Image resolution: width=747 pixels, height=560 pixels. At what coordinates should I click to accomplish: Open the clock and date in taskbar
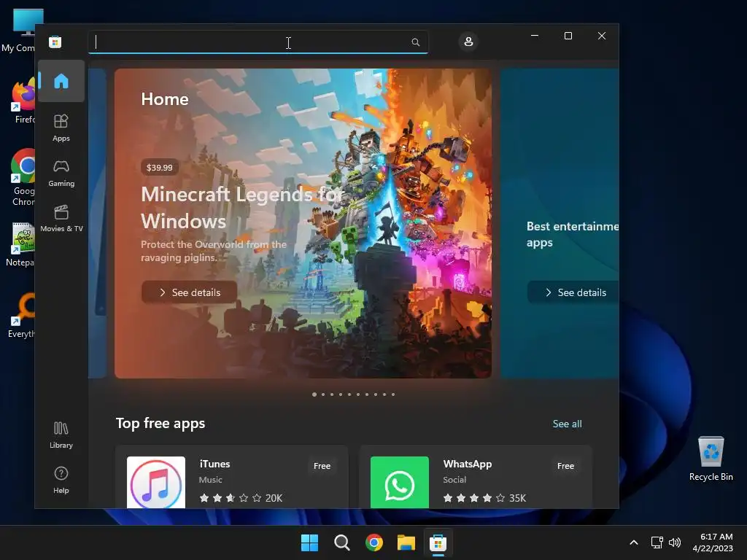[x=713, y=542]
